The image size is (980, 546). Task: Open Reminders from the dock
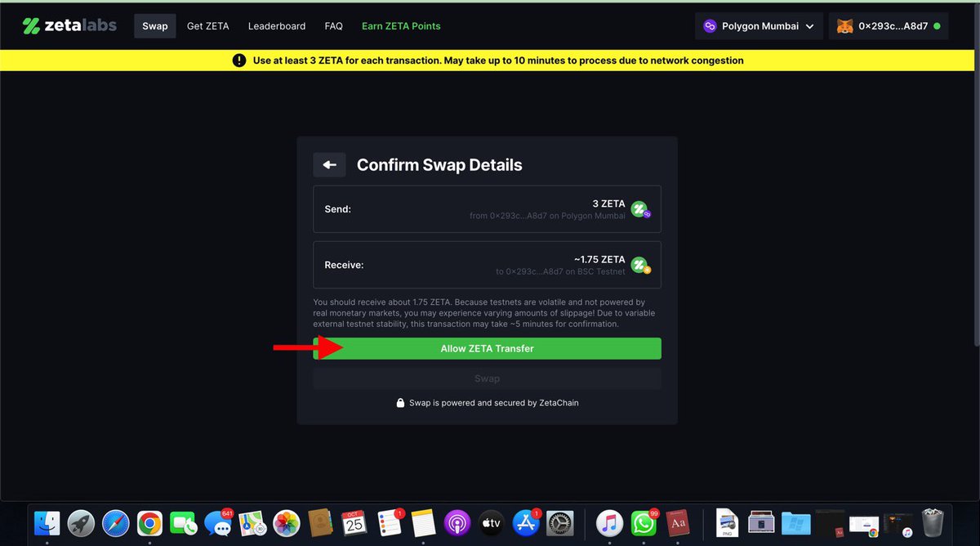(389, 522)
